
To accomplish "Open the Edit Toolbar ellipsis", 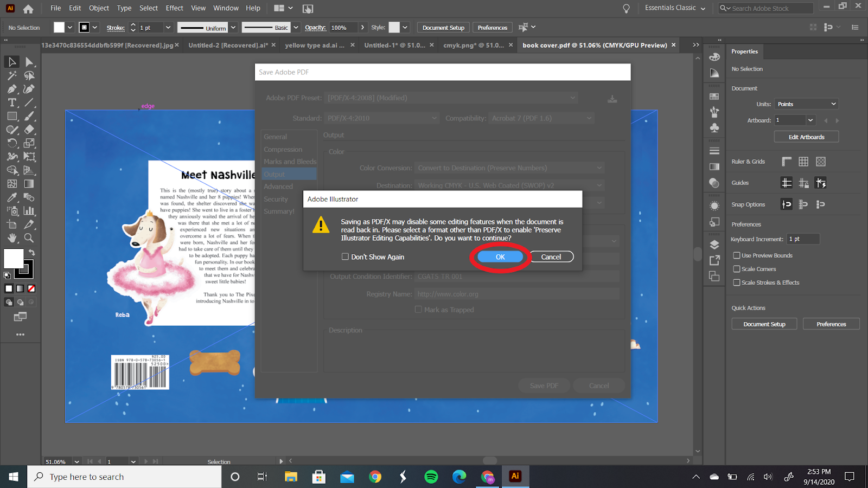I will point(21,335).
